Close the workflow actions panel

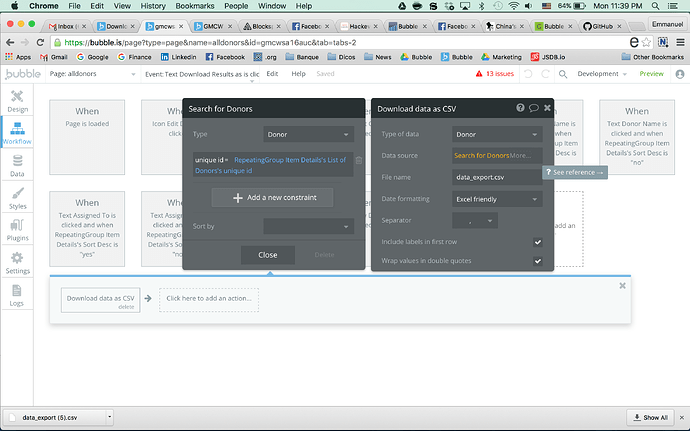pos(622,286)
